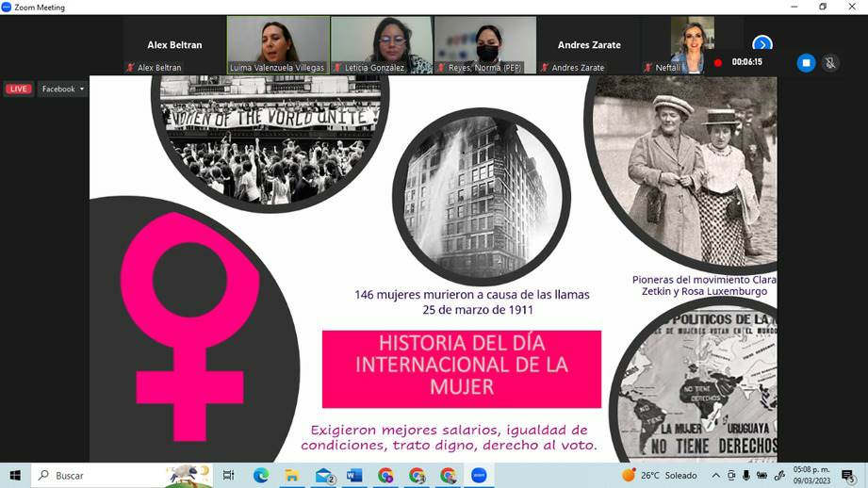The height and width of the screenshot is (488, 868).
Task: Show next participants with the blue arrow
Action: (762, 43)
